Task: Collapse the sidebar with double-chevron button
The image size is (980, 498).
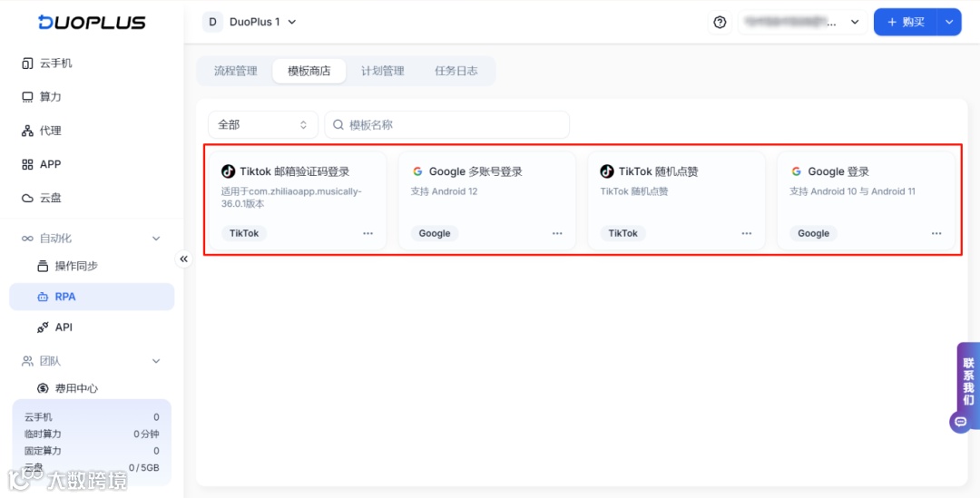Action: pos(183,259)
